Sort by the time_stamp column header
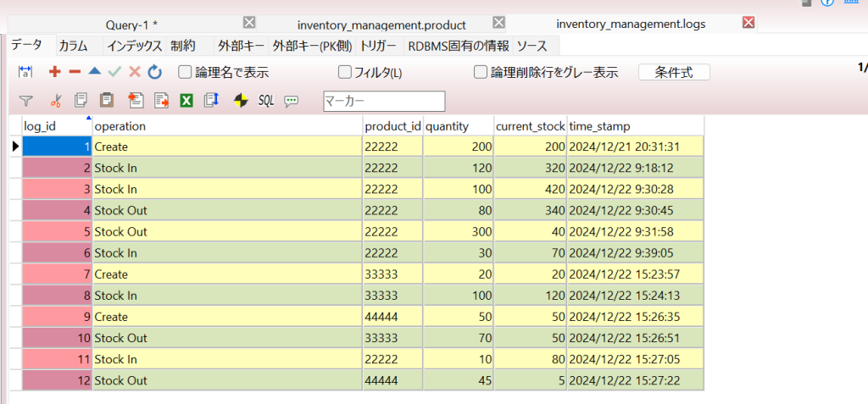The height and width of the screenshot is (404, 868). 634,126
